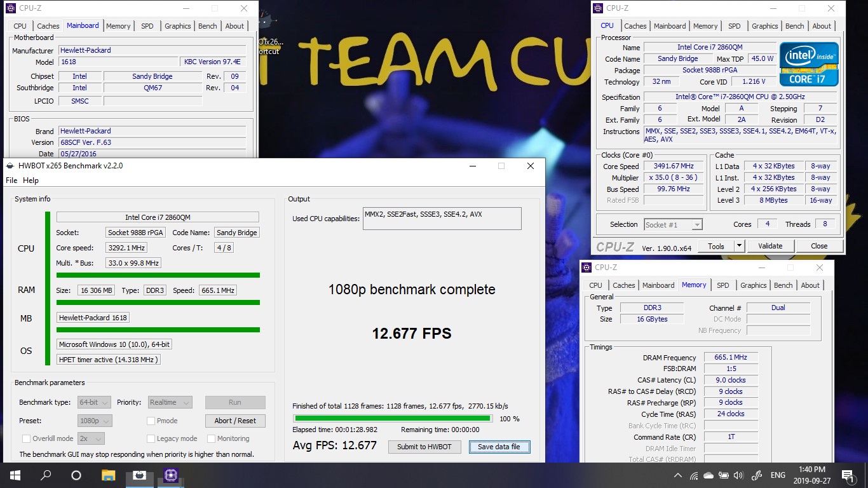
Task: Switch to Caches tab in the Mainboard CPU-Z window
Action: point(48,26)
